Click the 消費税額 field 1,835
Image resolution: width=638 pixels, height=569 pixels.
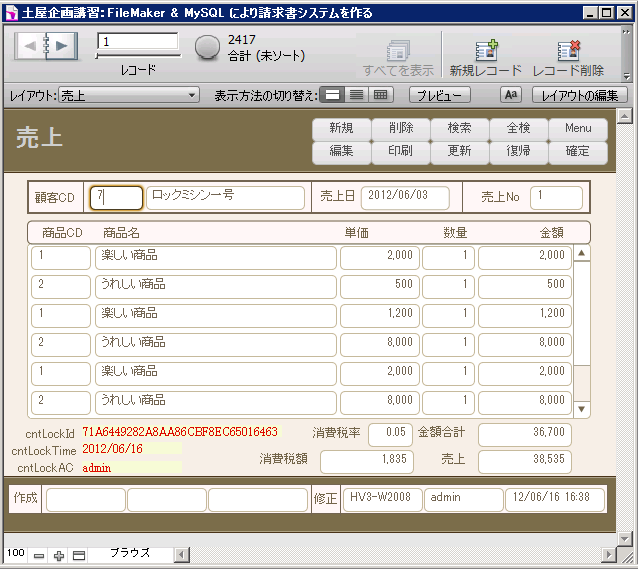367,462
